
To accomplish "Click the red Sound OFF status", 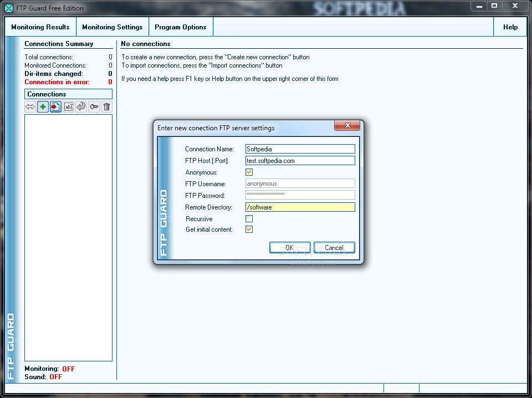I will [55, 377].
